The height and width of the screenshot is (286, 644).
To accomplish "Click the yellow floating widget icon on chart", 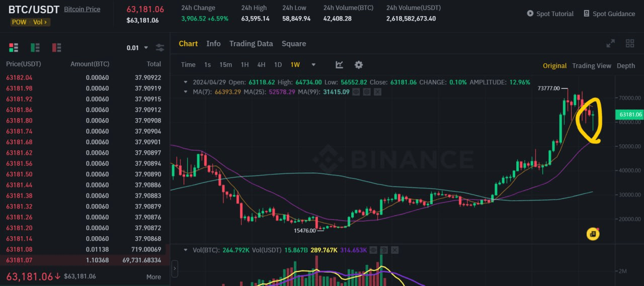I will point(593,234).
